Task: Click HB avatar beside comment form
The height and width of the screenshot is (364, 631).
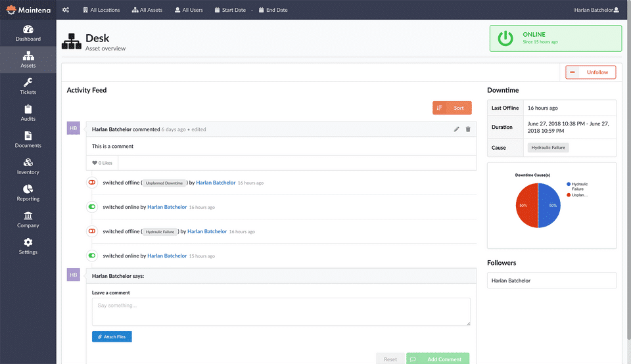Action: click(x=73, y=275)
